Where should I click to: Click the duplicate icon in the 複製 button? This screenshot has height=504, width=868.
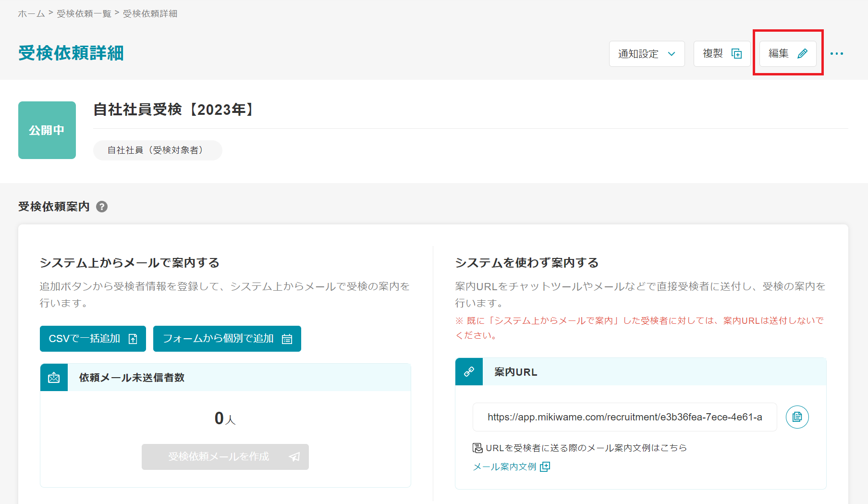point(736,54)
